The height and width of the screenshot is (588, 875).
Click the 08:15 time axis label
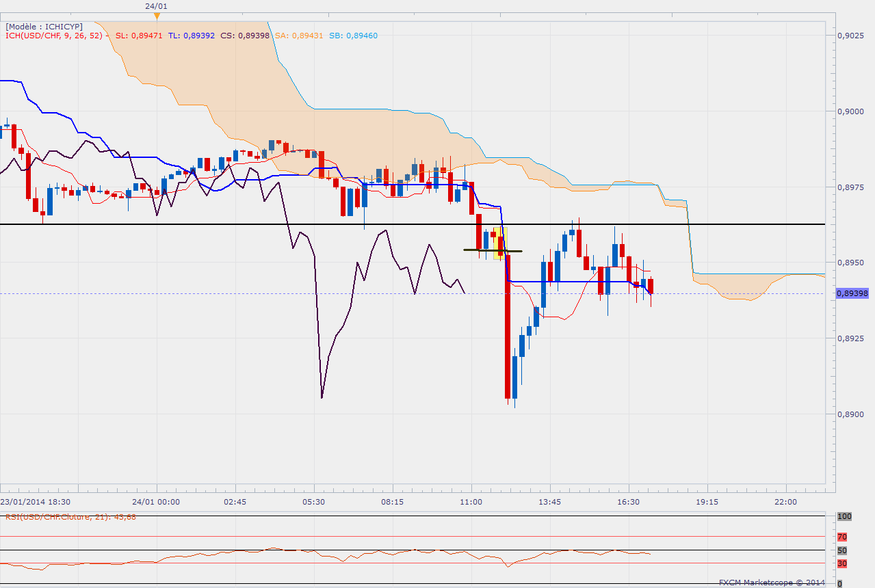tap(393, 502)
